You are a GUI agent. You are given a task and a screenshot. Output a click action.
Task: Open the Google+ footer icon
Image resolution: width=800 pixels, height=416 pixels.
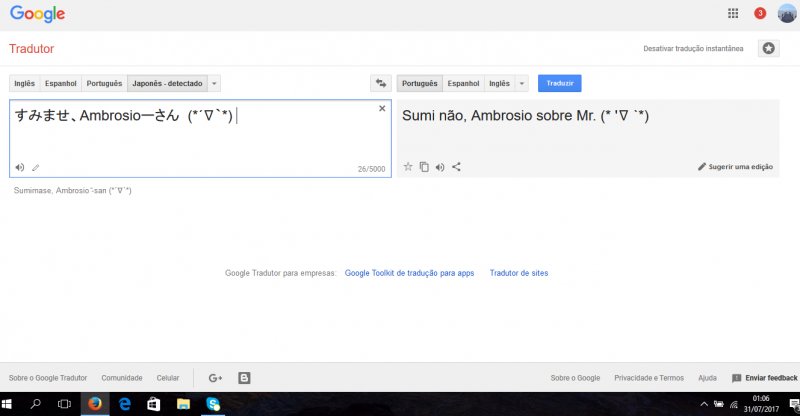click(x=215, y=378)
